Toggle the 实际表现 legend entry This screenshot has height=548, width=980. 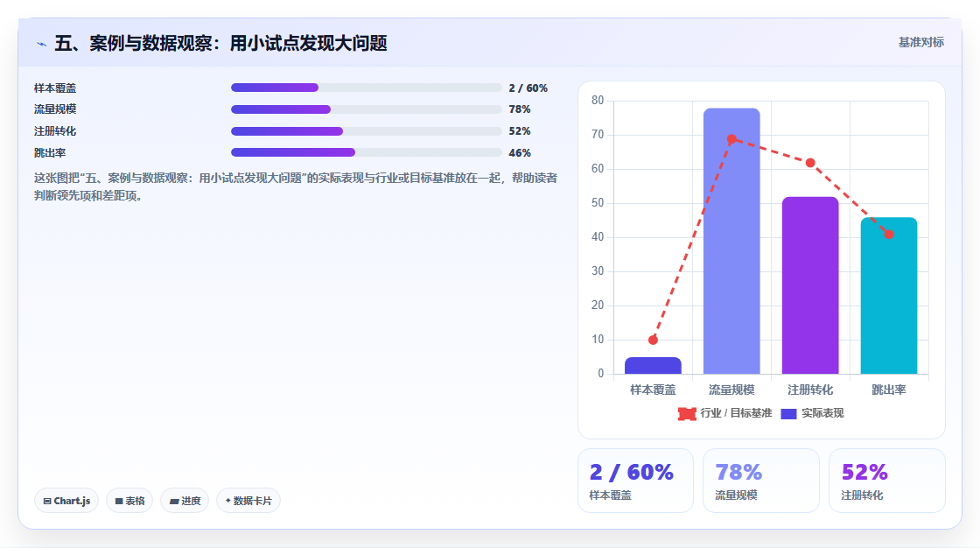812,413
